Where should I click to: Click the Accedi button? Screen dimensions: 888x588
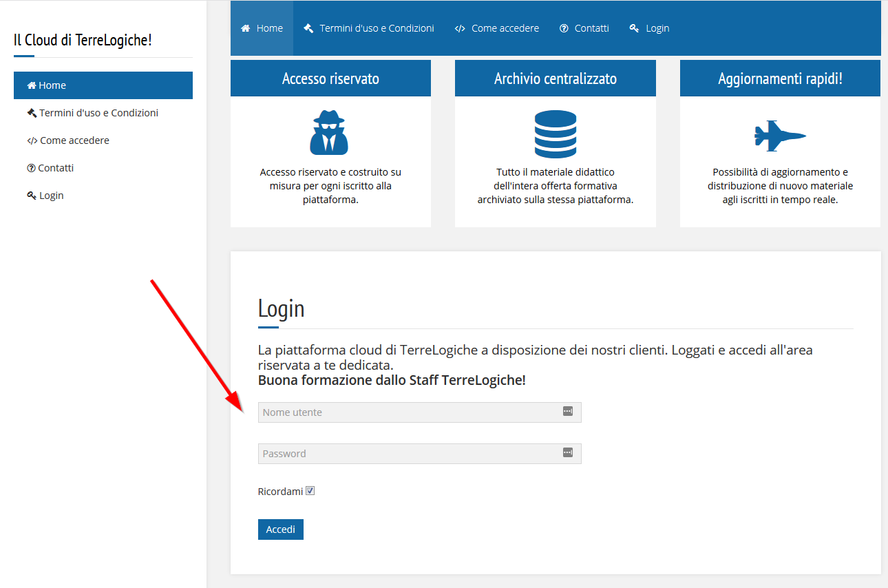(x=281, y=529)
